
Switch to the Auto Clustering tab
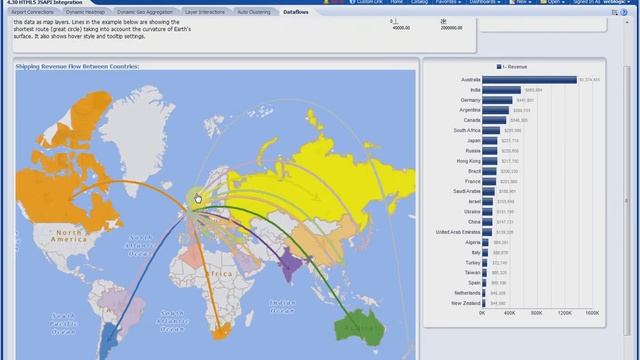254,12
